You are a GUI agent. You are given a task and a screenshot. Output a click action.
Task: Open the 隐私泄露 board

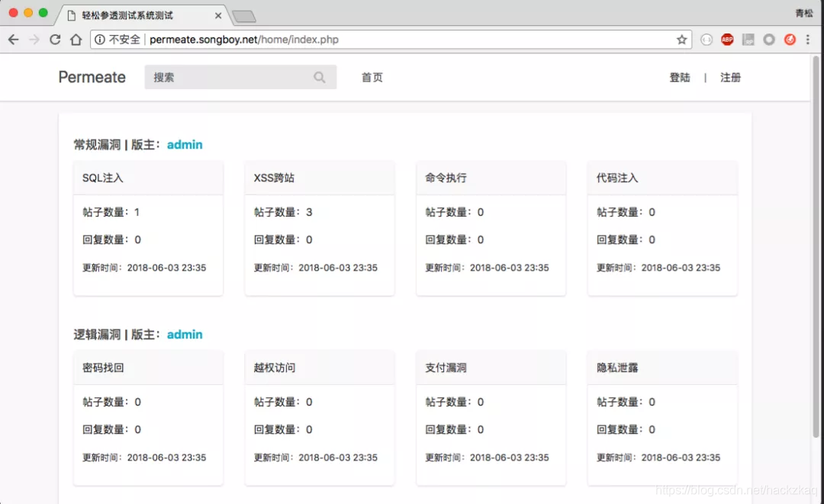point(617,368)
